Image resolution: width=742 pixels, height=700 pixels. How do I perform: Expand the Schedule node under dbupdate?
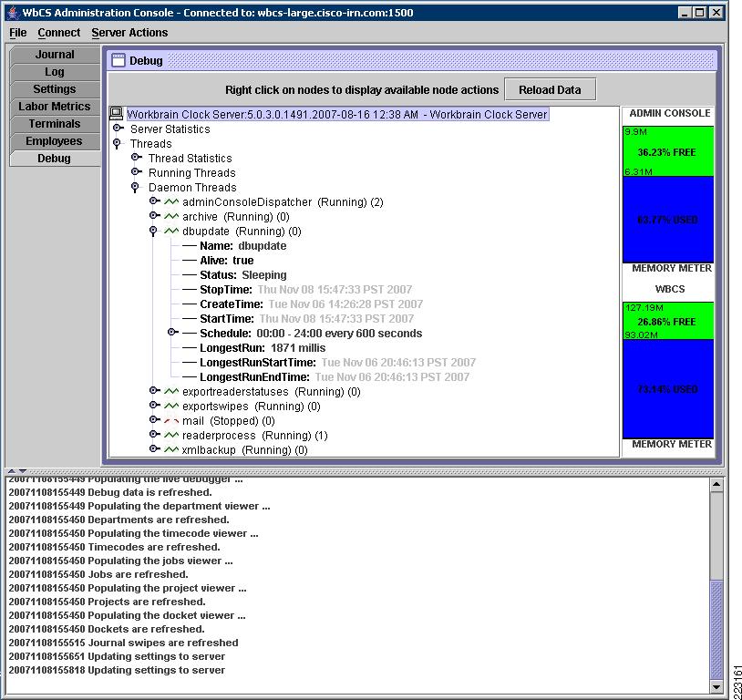[x=173, y=333]
